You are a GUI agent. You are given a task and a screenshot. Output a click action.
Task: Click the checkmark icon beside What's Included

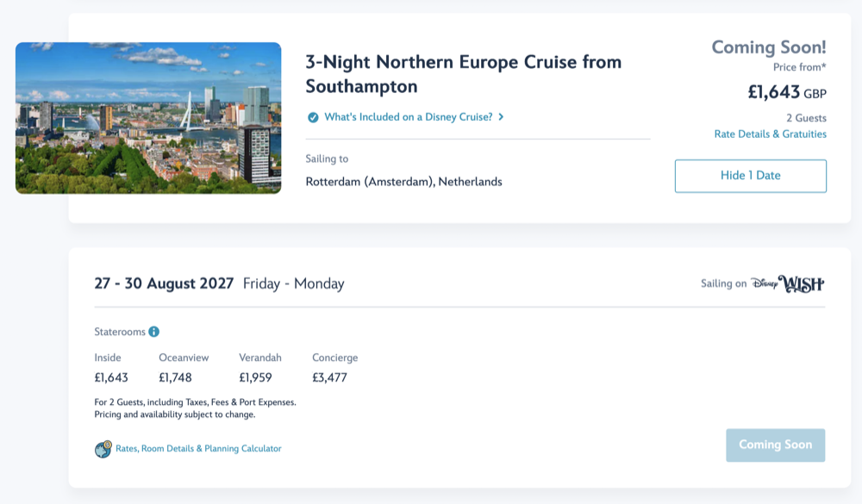(x=313, y=117)
